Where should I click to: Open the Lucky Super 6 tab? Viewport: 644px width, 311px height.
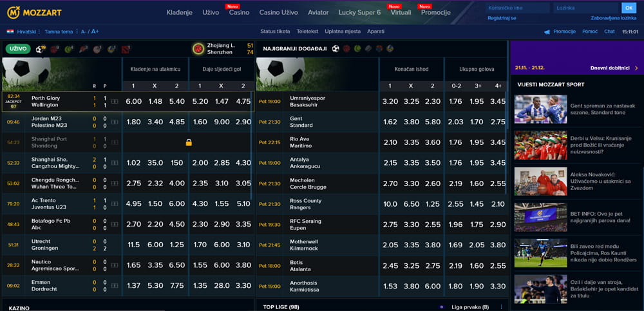tap(359, 12)
